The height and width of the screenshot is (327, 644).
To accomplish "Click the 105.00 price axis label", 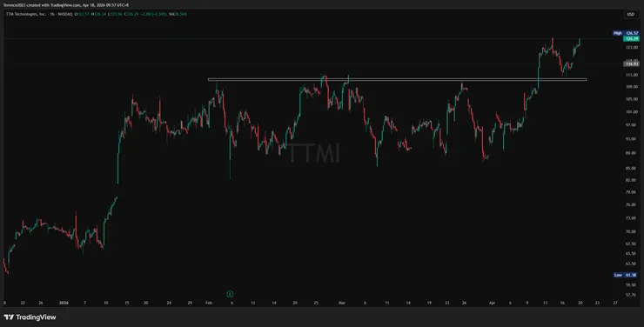I will [632, 99].
